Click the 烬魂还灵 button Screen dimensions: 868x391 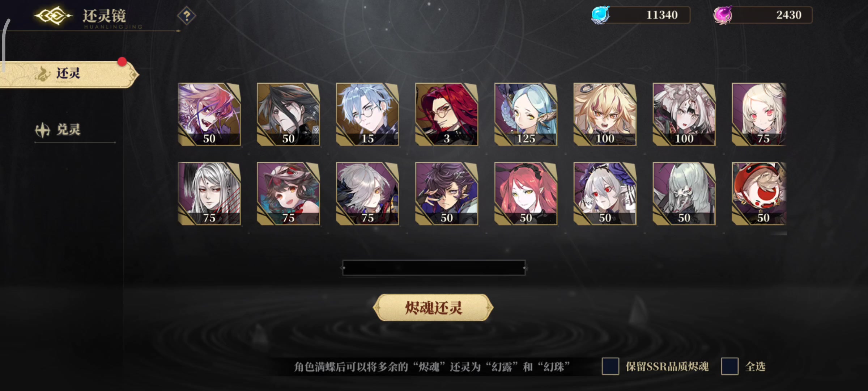[433, 307]
